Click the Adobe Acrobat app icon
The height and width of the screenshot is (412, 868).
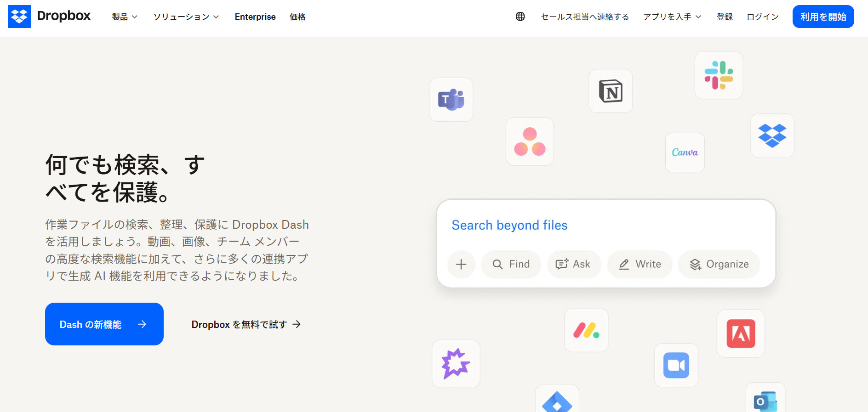[741, 333]
